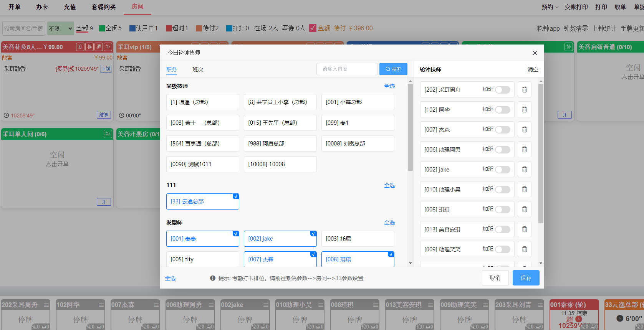Click the 轮钟技师 list scrollbar

541,153
